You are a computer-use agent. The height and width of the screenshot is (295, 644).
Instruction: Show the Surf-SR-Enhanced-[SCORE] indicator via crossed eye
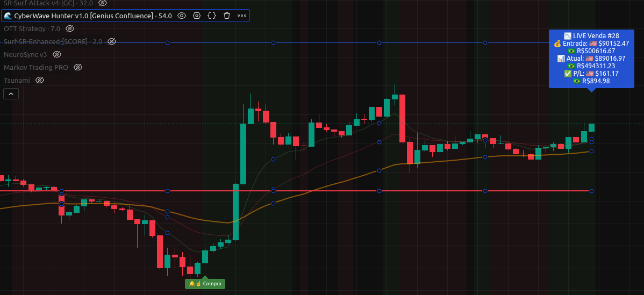tap(112, 41)
